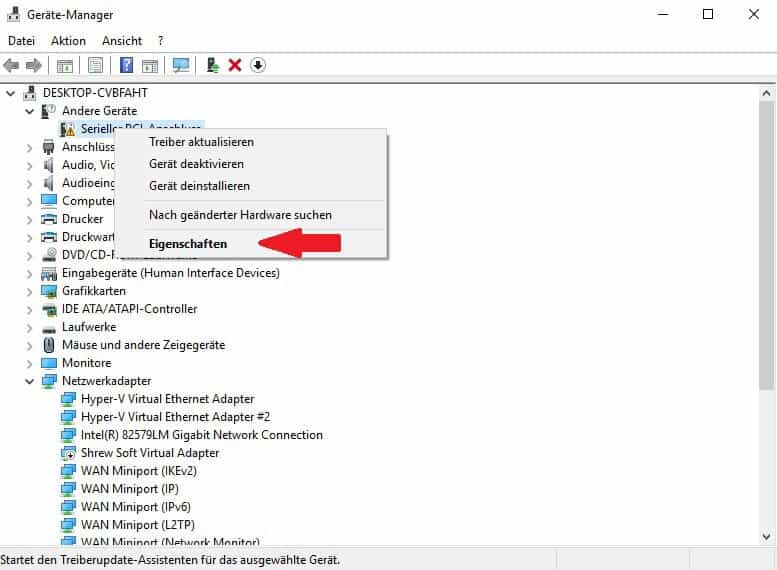Expand the Monitore category
The image size is (777, 570).
pos(30,363)
